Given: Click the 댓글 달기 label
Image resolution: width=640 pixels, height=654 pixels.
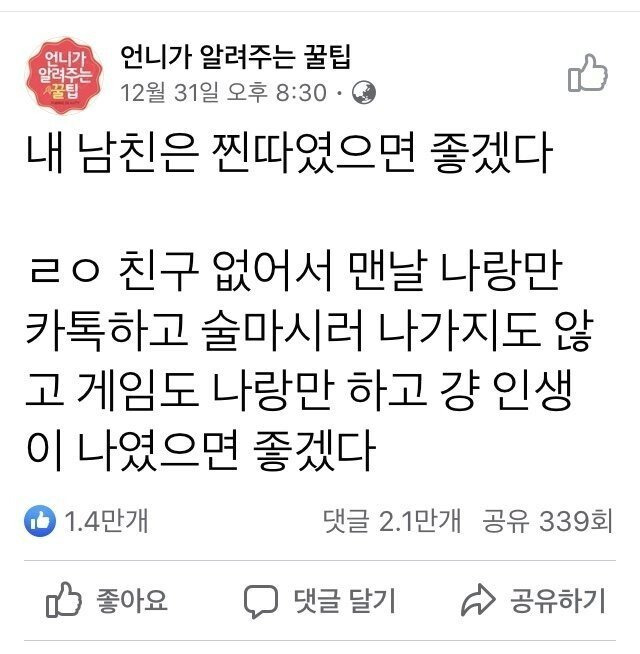Looking at the screenshot, I should (345, 601).
